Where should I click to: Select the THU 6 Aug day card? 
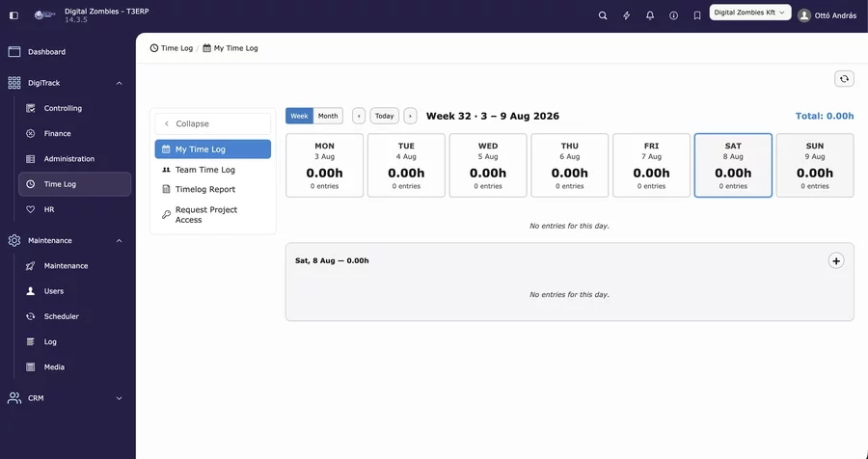[x=570, y=165]
